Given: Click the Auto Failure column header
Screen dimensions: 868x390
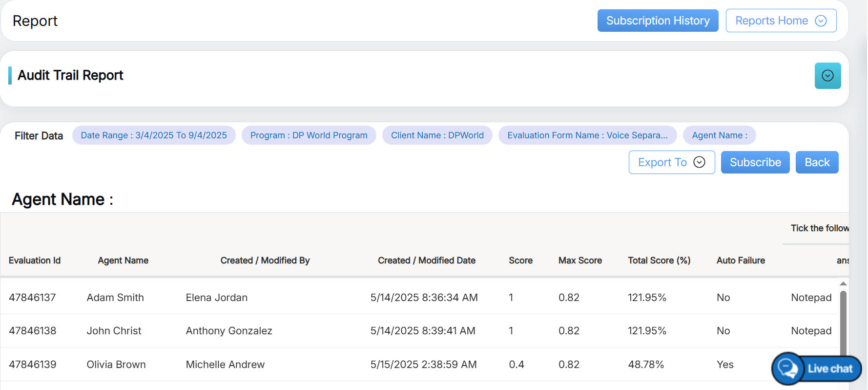Looking at the screenshot, I should tap(740, 260).
